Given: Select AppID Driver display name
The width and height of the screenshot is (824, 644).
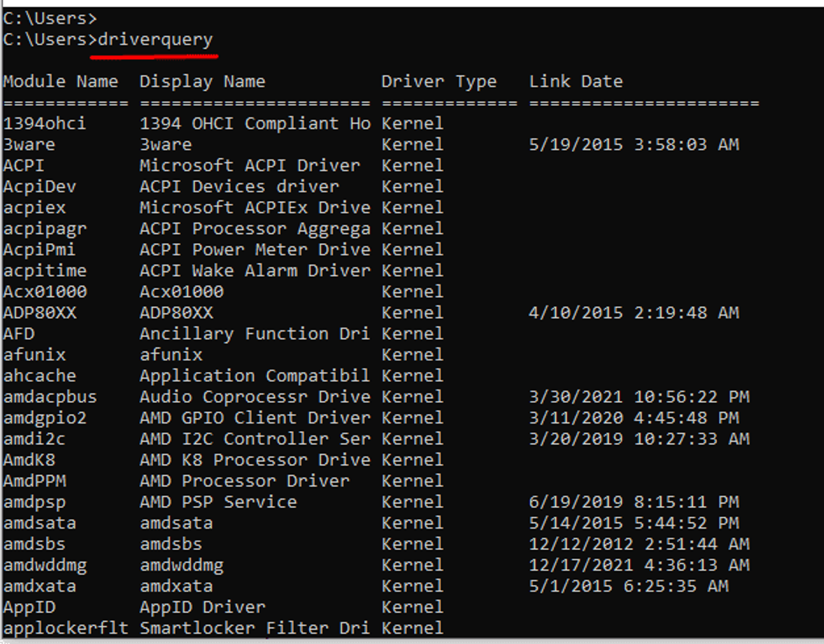Looking at the screenshot, I should point(202,608).
